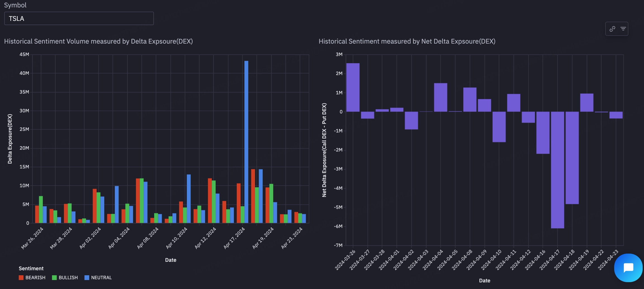Screen dimensions: 644x289
Task: Click the copy link icon
Action: (x=612, y=29)
